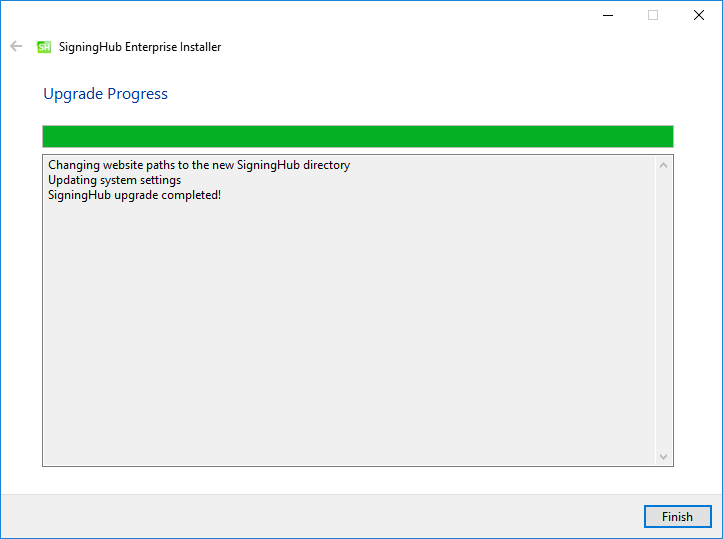Click the log scrollbar down arrow
Image resolution: width=723 pixels, height=539 pixels.
[x=664, y=456]
